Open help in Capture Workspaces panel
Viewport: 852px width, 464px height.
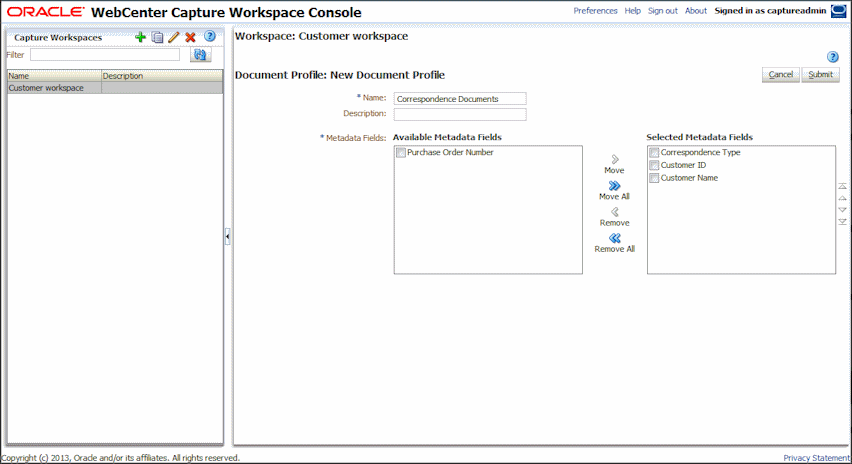(x=210, y=36)
